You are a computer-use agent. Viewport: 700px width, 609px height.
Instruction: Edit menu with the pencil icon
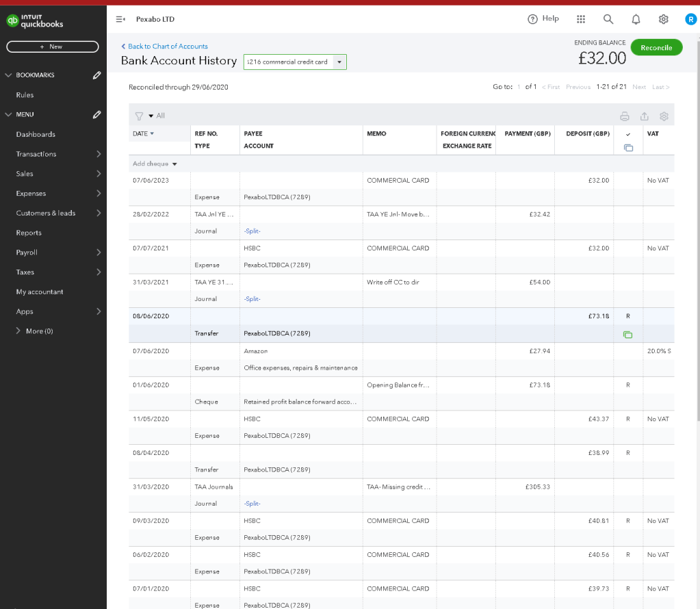97,114
